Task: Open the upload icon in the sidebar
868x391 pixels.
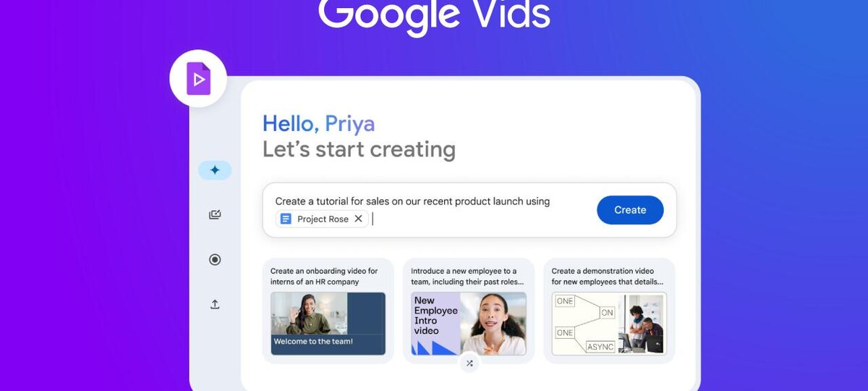Action: tap(215, 305)
